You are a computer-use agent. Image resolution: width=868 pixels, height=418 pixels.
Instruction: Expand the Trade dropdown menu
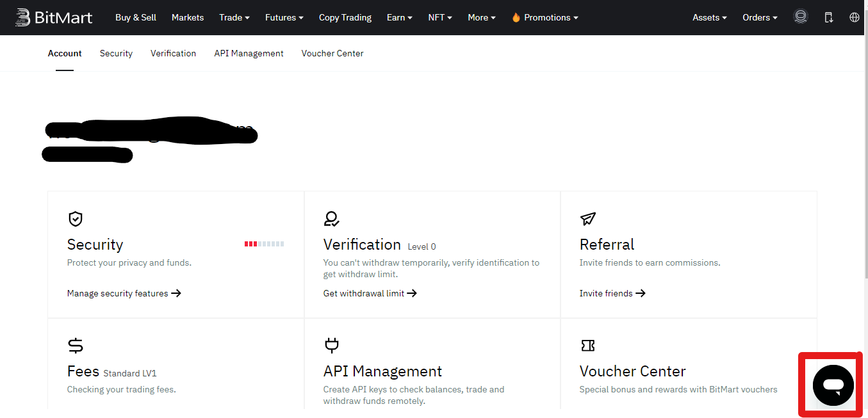(x=234, y=17)
